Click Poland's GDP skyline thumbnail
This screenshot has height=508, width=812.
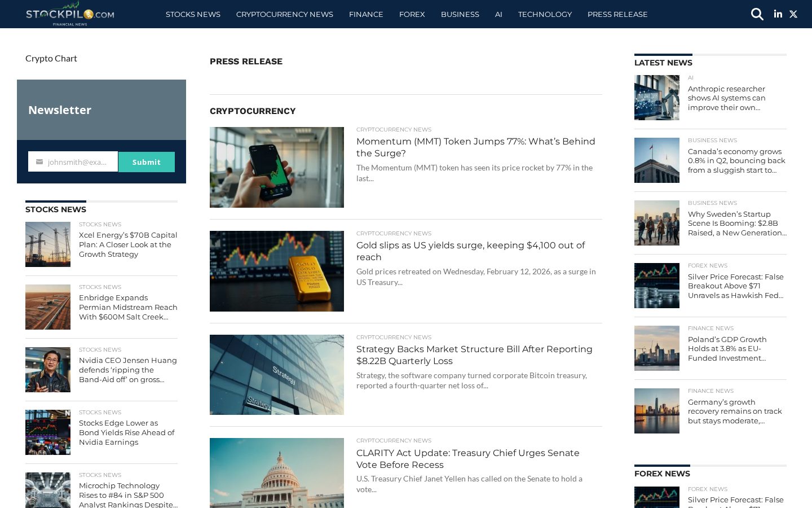[x=657, y=348]
